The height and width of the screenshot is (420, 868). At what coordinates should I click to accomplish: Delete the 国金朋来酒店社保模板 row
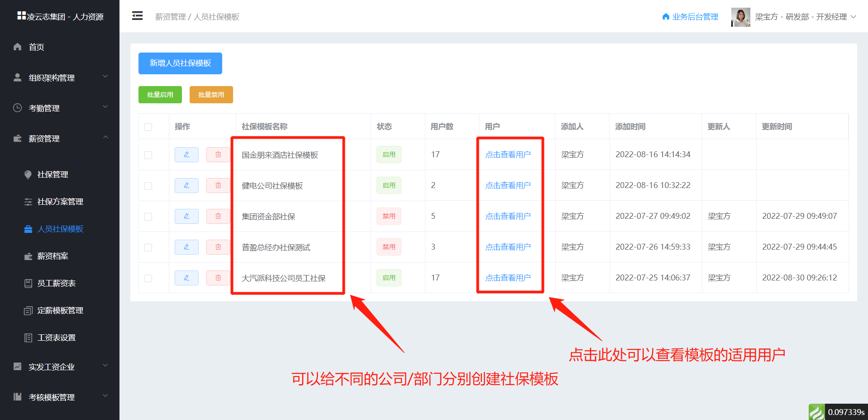pos(218,154)
